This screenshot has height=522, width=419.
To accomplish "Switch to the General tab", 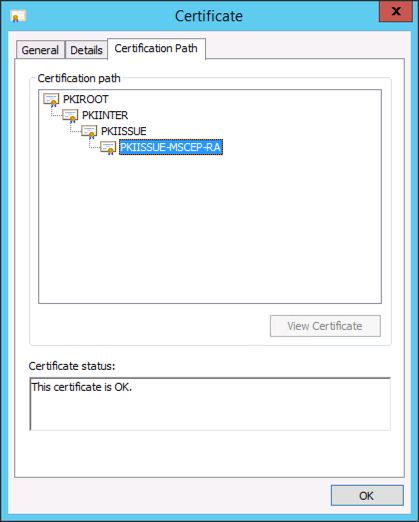I will [x=40, y=50].
